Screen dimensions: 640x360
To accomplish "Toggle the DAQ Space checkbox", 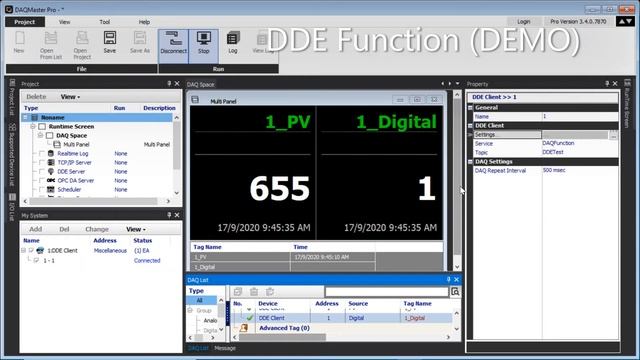I will pyautogui.click(x=49, y=135).
